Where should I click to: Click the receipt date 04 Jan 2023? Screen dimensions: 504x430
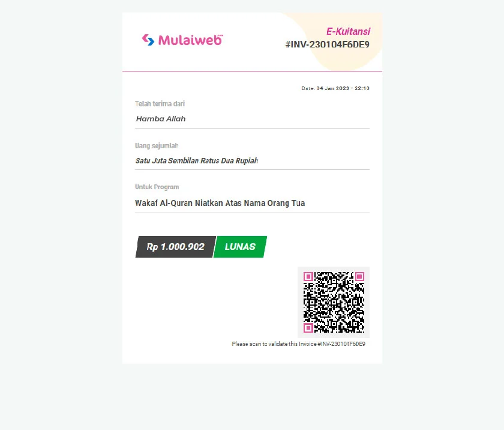tap(332, 88)
